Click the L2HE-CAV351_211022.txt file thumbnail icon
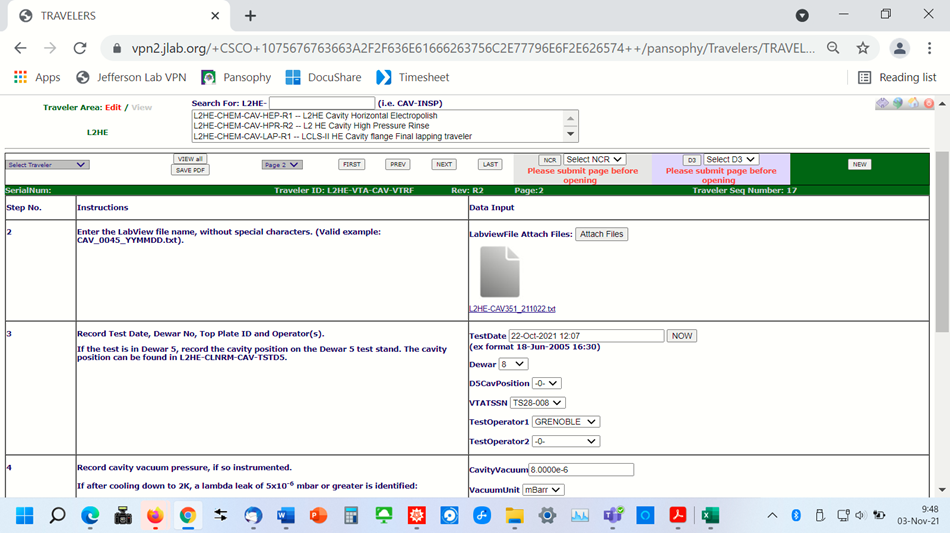Screen dimensions: 950x533 [x=500, y=271]
